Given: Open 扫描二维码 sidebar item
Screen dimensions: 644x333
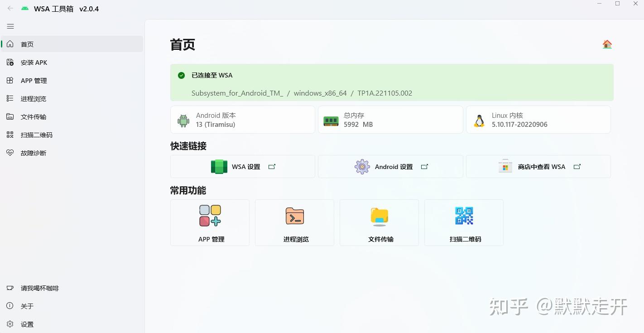Looking at the screenshot, I should 36,135.
